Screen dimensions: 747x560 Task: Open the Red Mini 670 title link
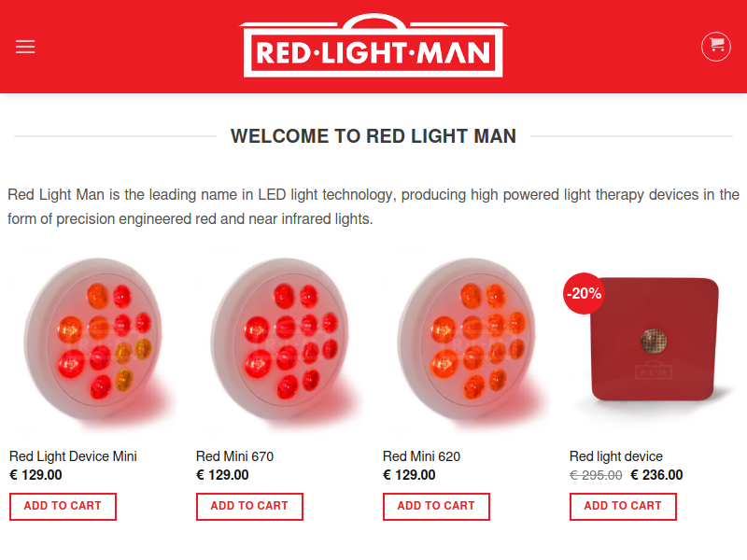(235, 456)
